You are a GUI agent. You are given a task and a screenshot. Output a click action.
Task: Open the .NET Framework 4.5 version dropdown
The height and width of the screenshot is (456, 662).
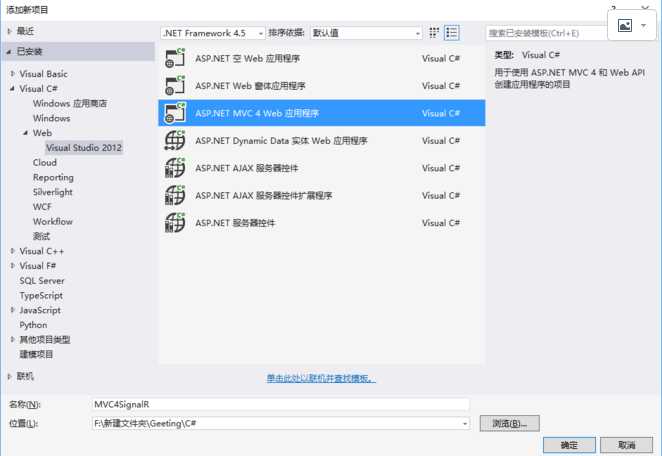click(x=213, y=33)
